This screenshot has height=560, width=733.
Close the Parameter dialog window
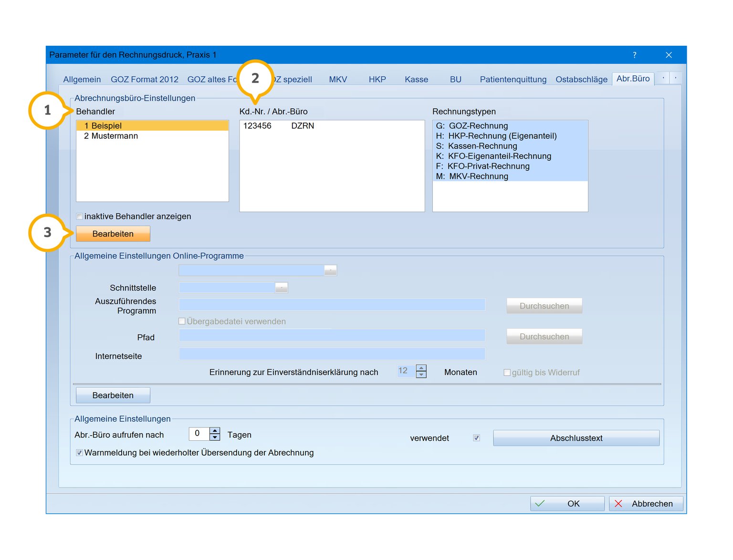pyautogui.click(x=669, y=55)
